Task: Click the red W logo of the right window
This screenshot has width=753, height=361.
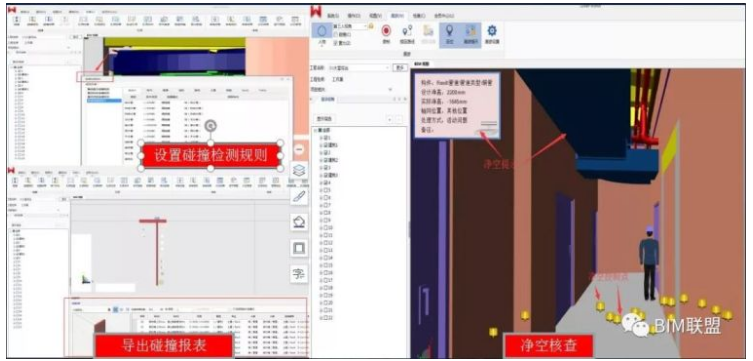Action: pyautogui.click(x=316, y=11)
